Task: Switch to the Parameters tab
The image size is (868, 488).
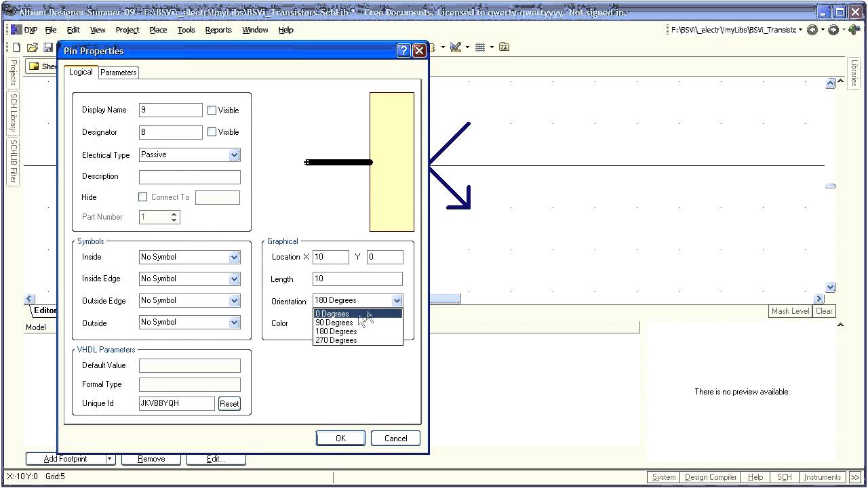Action: pyautogui.click(x=119, y=73)
